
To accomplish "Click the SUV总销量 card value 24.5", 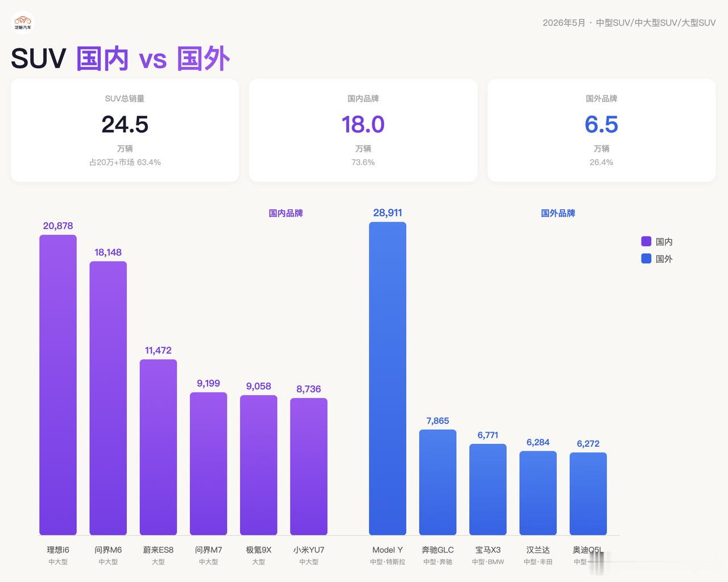I will coord(125,124).
